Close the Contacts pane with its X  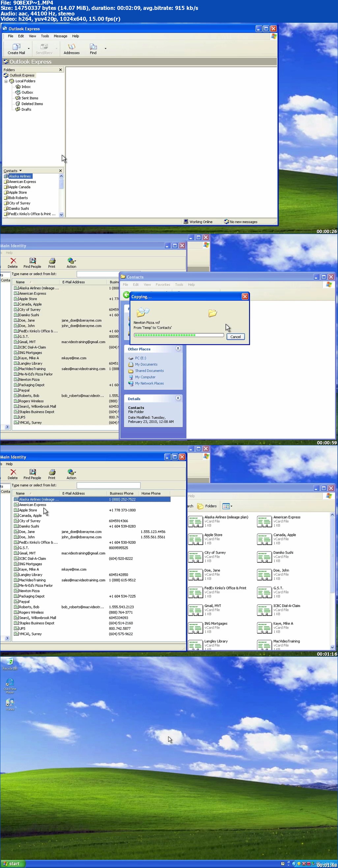(x=61, y=171)
